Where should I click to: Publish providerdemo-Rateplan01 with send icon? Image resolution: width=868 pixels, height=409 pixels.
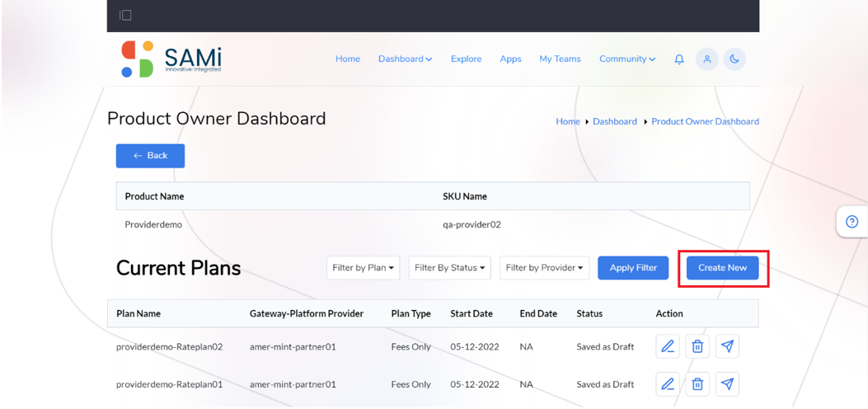(727, 384)
